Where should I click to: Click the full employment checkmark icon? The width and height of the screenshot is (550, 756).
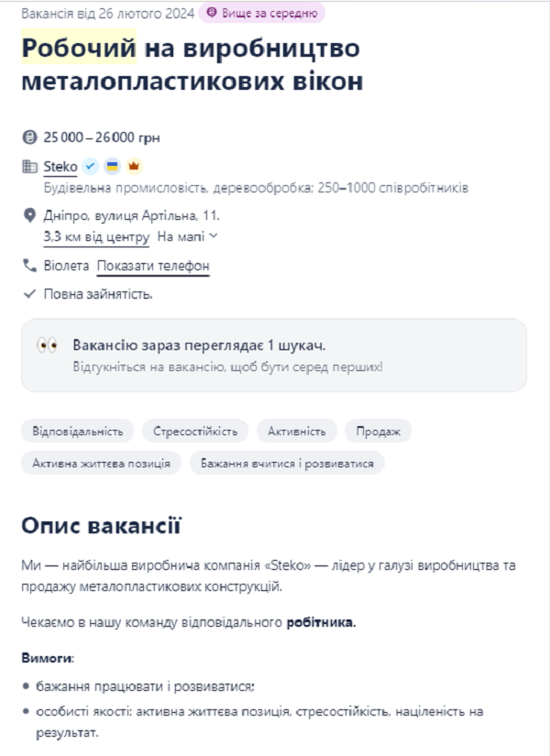tap(29, 294)
